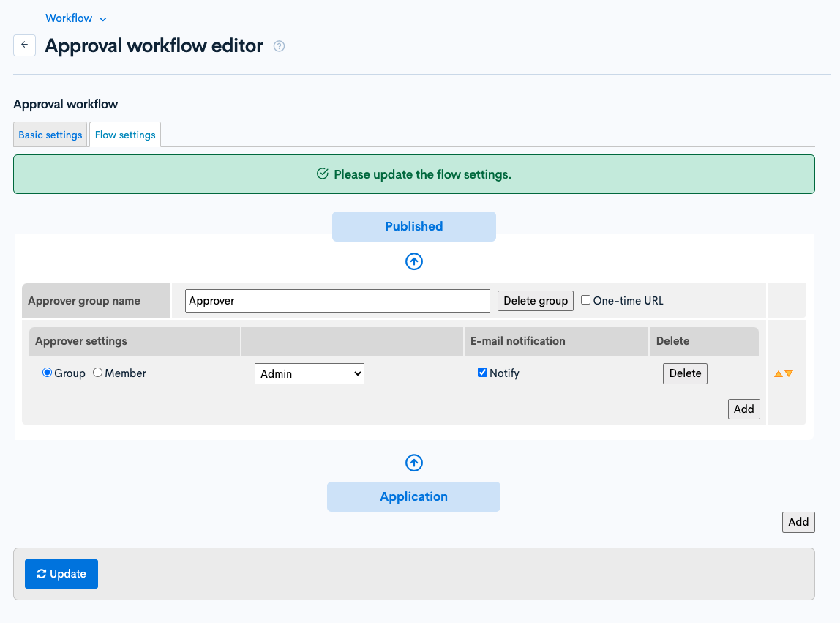Click the checkmark icon in the green banner
Image resolution: width=840 pixels, height=623 pixels.
point(322,174)
